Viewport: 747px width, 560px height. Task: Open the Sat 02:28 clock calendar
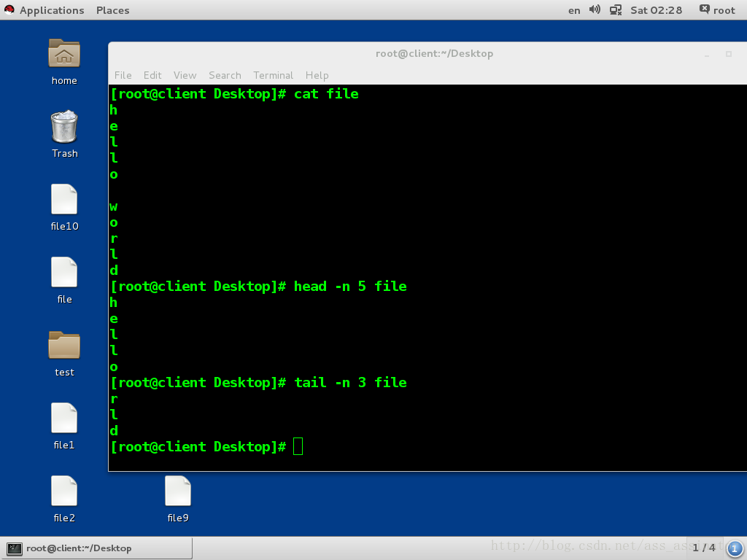[x=656, y=10]
